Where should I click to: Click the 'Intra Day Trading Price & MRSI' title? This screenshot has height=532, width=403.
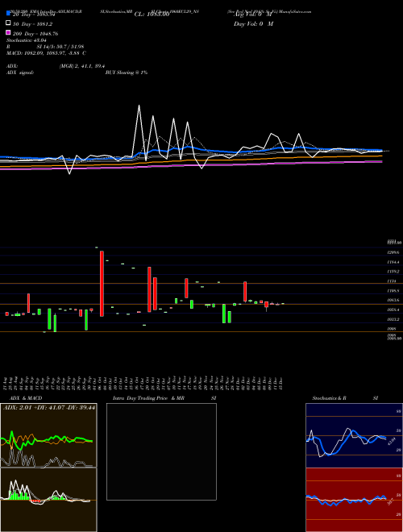tap(164, 398)
